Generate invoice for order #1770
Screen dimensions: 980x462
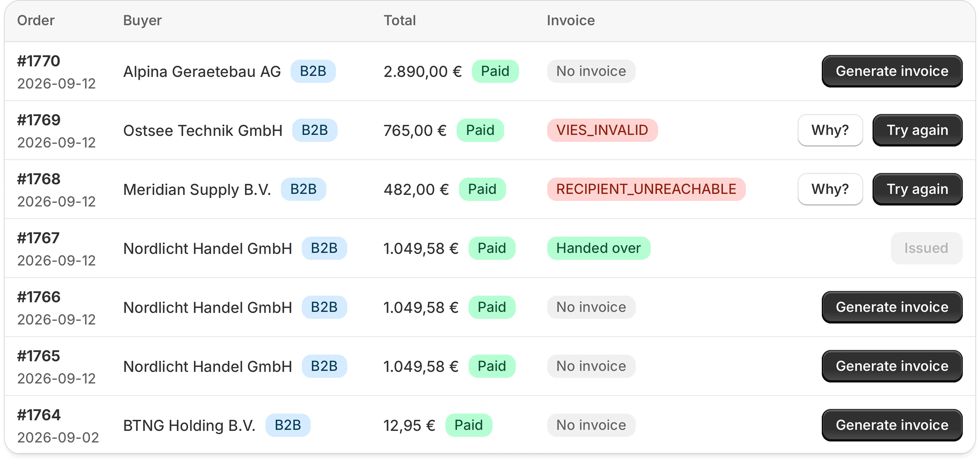(892, 71)
